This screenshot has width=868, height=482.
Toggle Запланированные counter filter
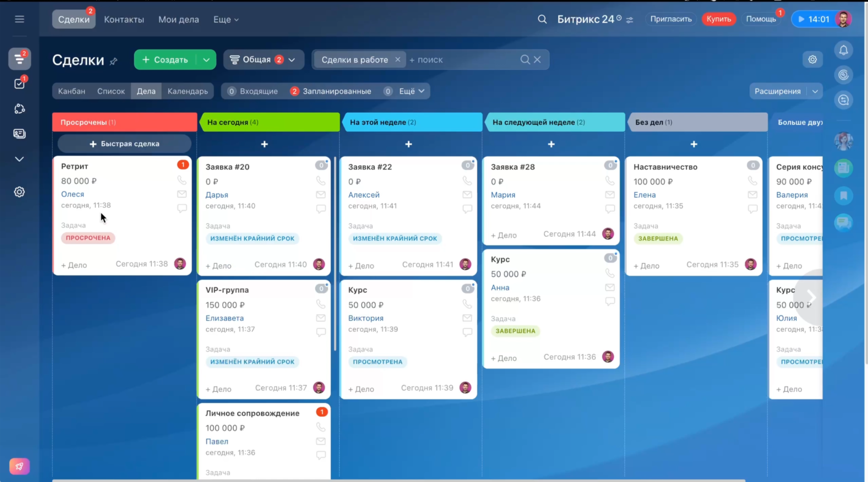(x=331, y=91)
